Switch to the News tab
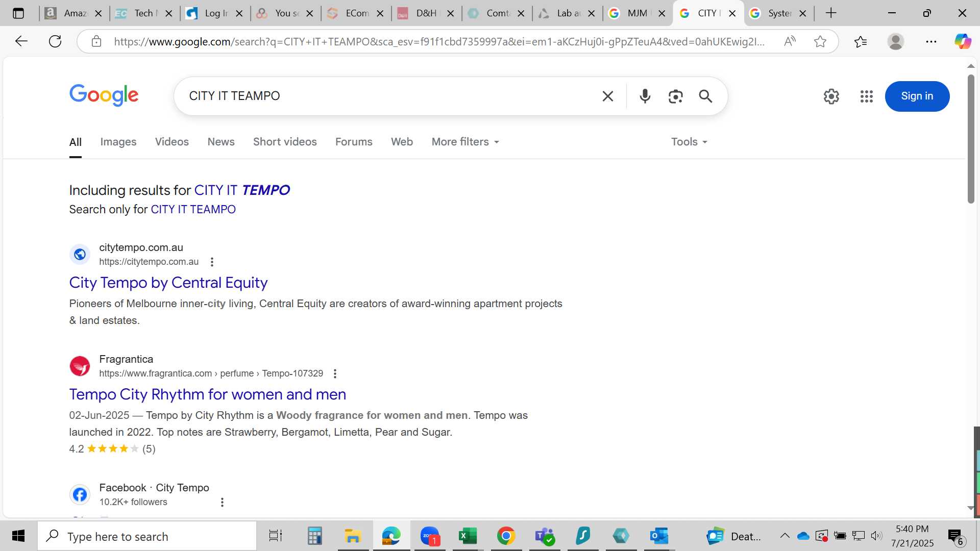Image resolution: width=980 pixels, height=551 pixels. click(x=220, y=142)
